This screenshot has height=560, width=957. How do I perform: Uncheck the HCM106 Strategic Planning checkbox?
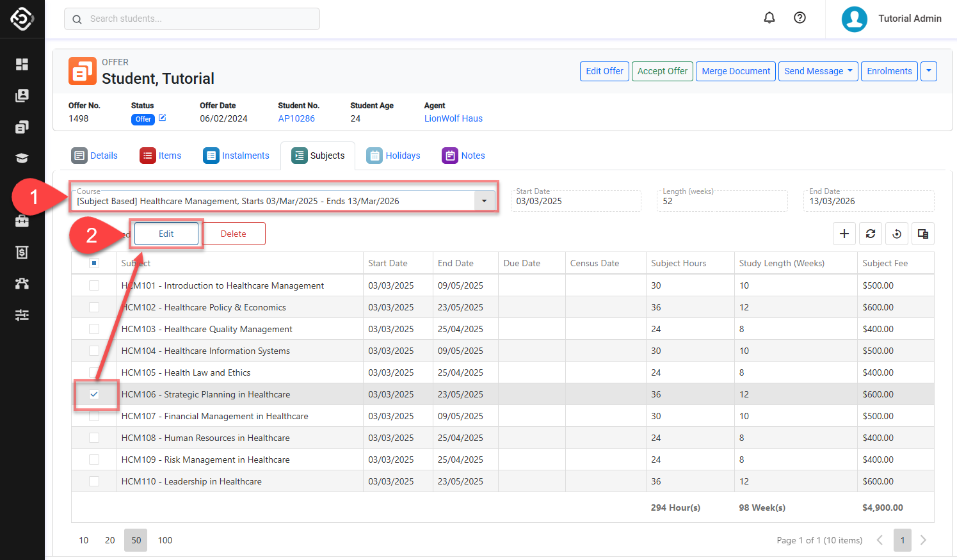tap(94, 394)
